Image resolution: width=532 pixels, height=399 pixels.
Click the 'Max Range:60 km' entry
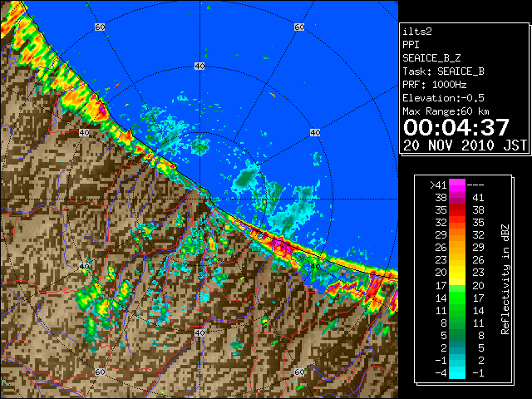point(446,111)
